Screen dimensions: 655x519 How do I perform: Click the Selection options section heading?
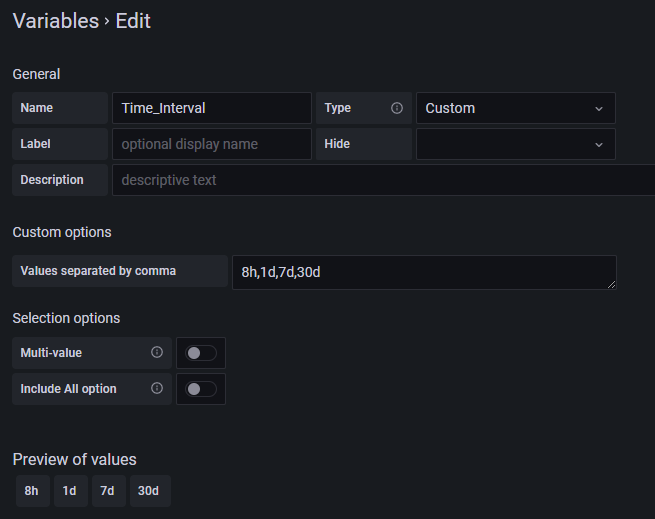tap(66, 318)
